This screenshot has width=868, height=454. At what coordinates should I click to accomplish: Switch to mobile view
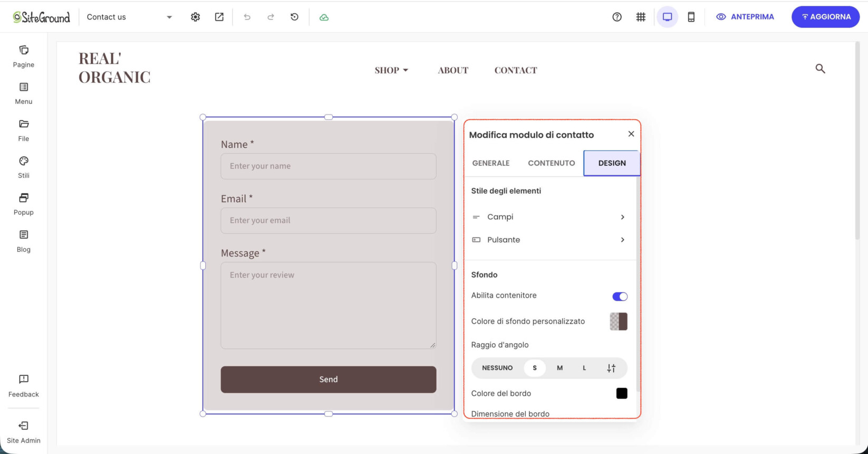pyautogui.click(x=691, y=17)
